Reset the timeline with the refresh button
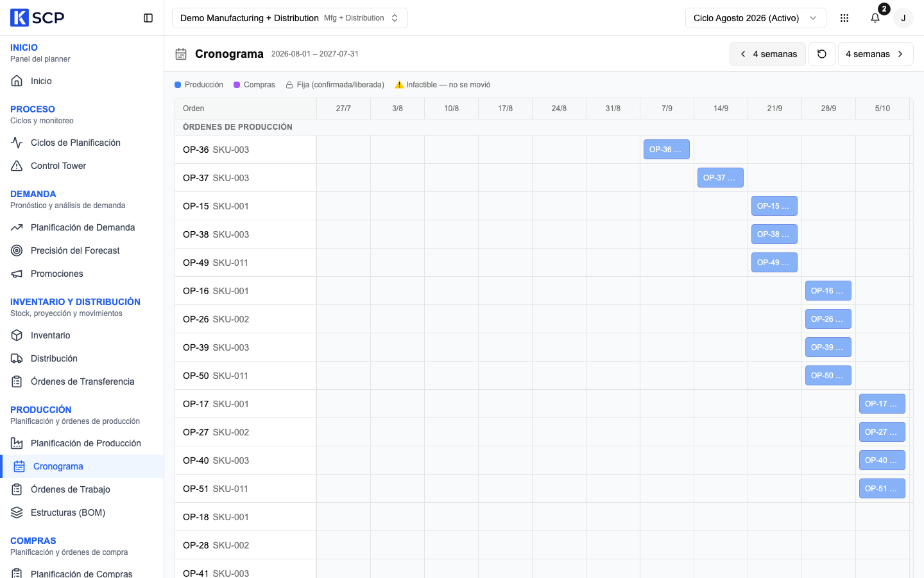The image size is (924, 578). (x=822, y=54)
